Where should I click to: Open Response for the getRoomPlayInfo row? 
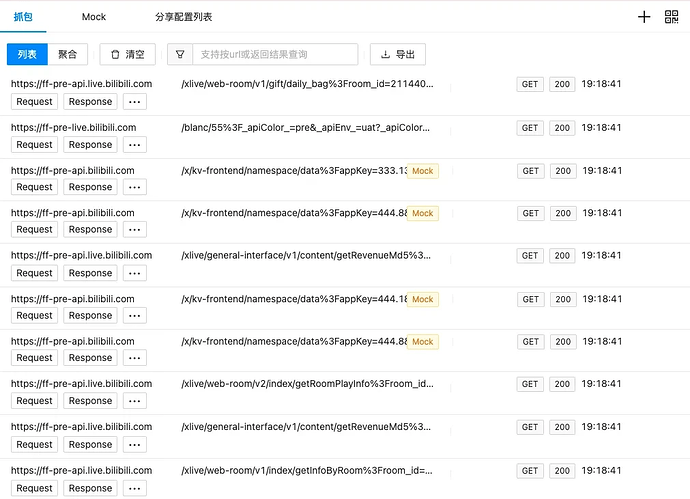[x=90, y=401]
